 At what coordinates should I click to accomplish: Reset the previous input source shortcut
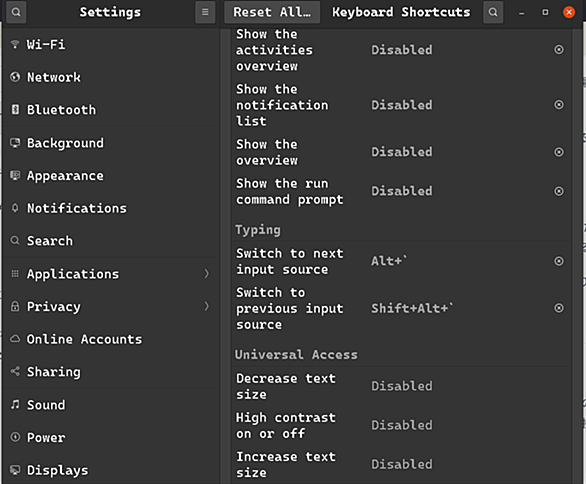(x=559, y=308)
